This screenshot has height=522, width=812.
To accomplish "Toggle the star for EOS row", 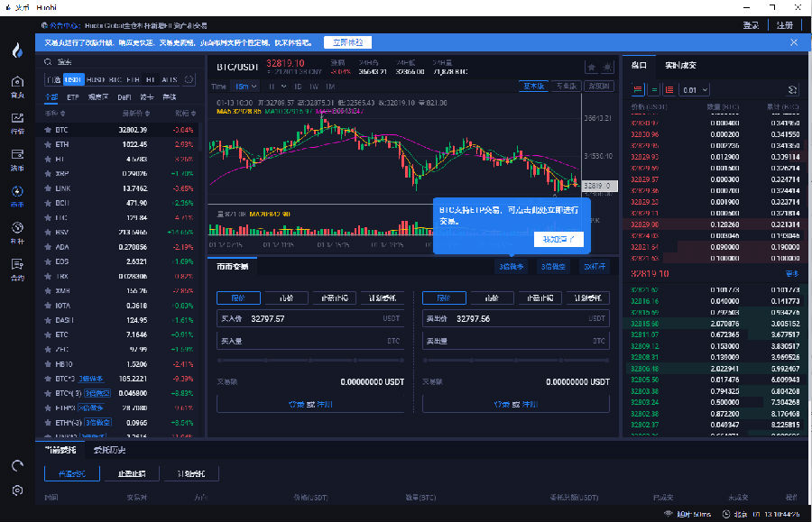I will coord(48,261).
